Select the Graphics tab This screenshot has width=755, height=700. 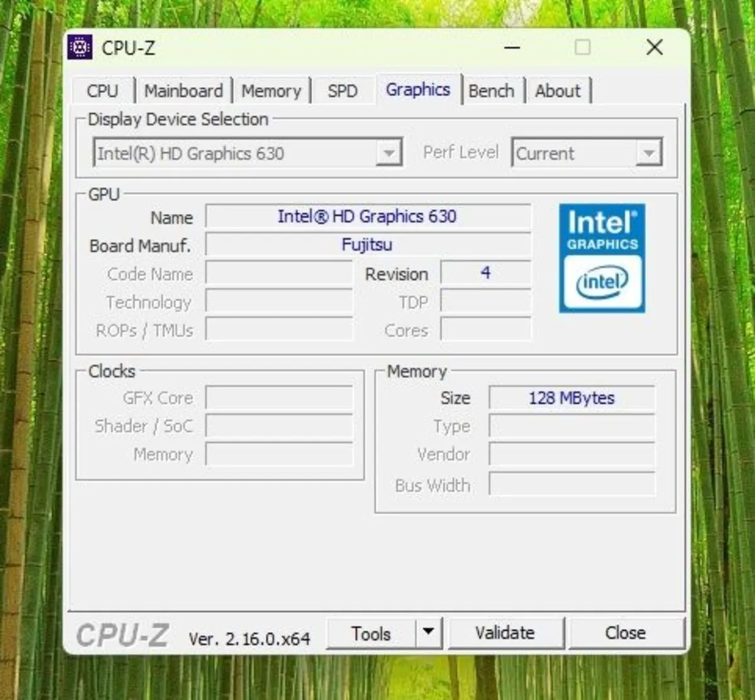tap(418, 89)
